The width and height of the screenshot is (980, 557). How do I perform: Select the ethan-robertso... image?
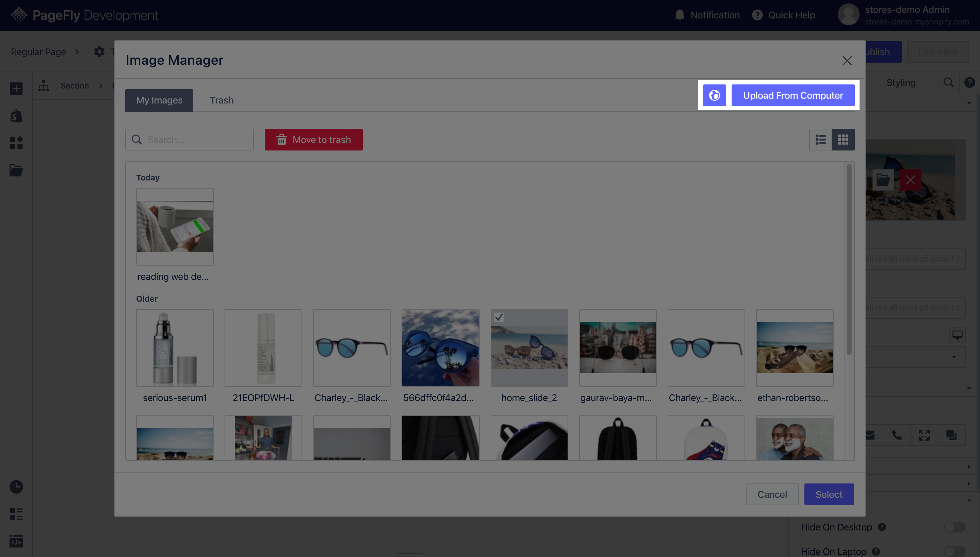point(795,348)
